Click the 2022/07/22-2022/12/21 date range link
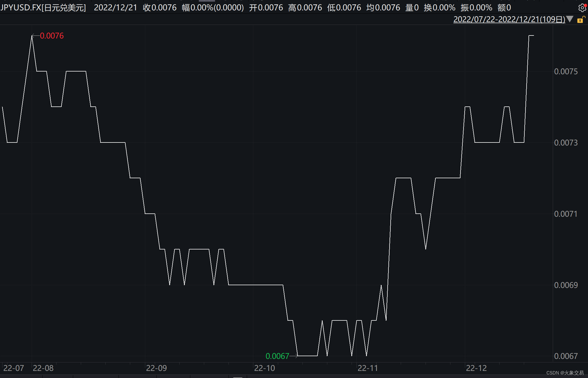 509,19
